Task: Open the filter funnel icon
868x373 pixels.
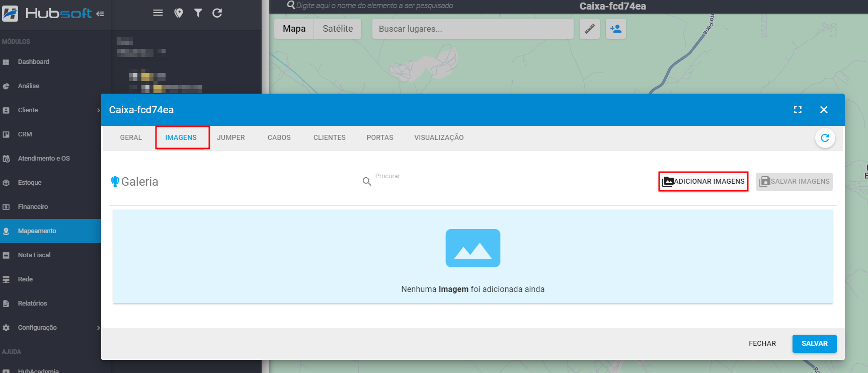Action: (x=198, y=13)
